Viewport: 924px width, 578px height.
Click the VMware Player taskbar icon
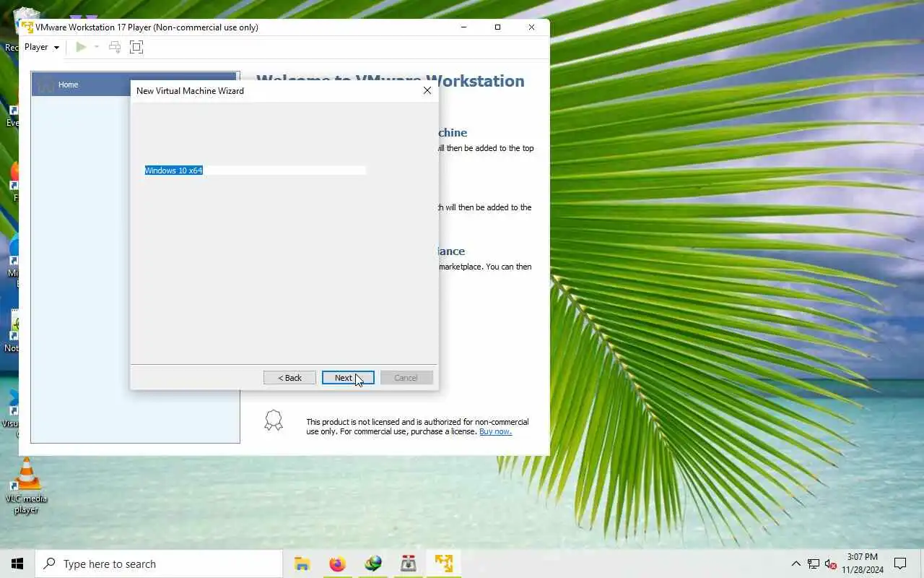click(x=443, y=564)
